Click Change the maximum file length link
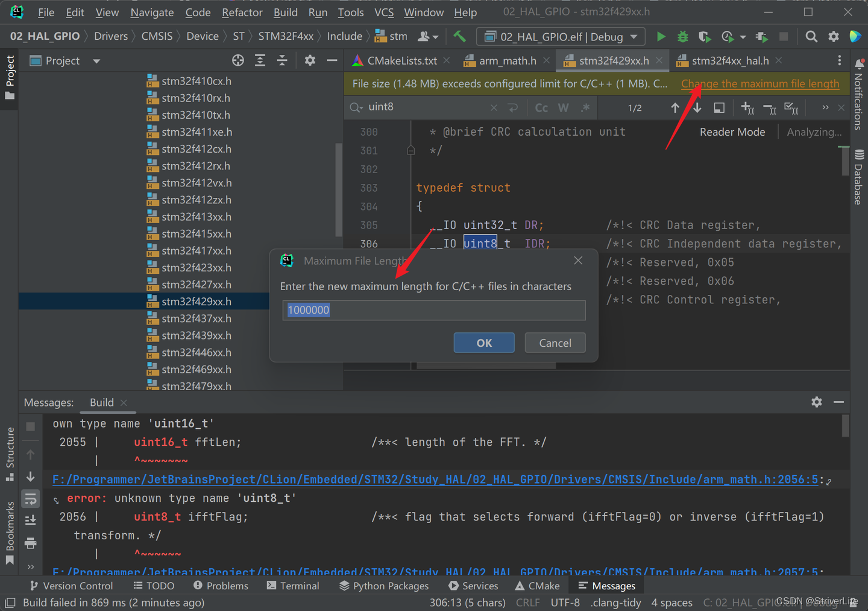Image resolution: width=868 pixels, height=611 pixels. click(x=760, y=84)
